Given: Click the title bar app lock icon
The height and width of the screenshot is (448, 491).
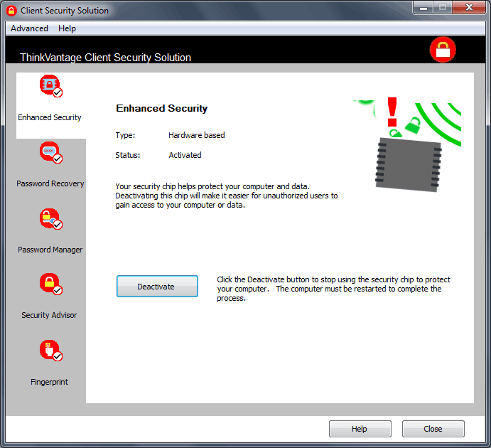Looking at the screenshot, I should [11, 11].
